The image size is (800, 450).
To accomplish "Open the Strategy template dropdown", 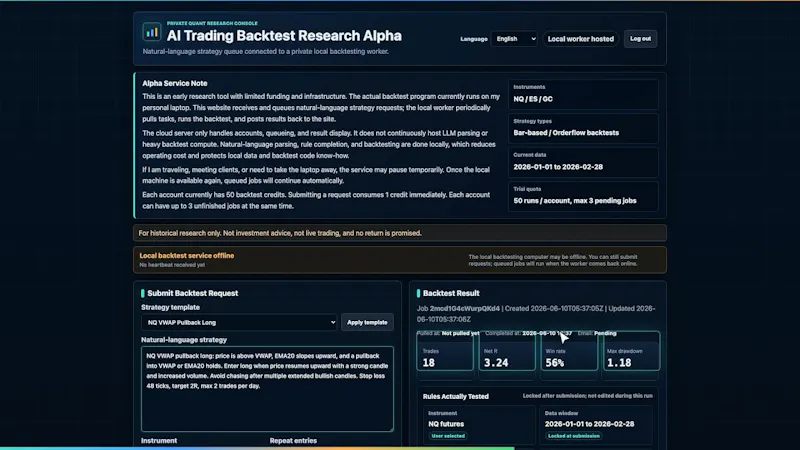I will click(239, 322).
